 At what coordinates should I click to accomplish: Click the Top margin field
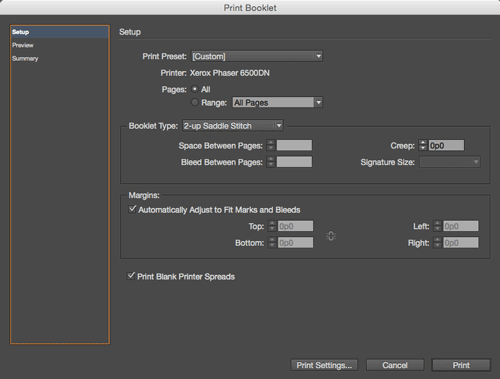tap(295, 226)
